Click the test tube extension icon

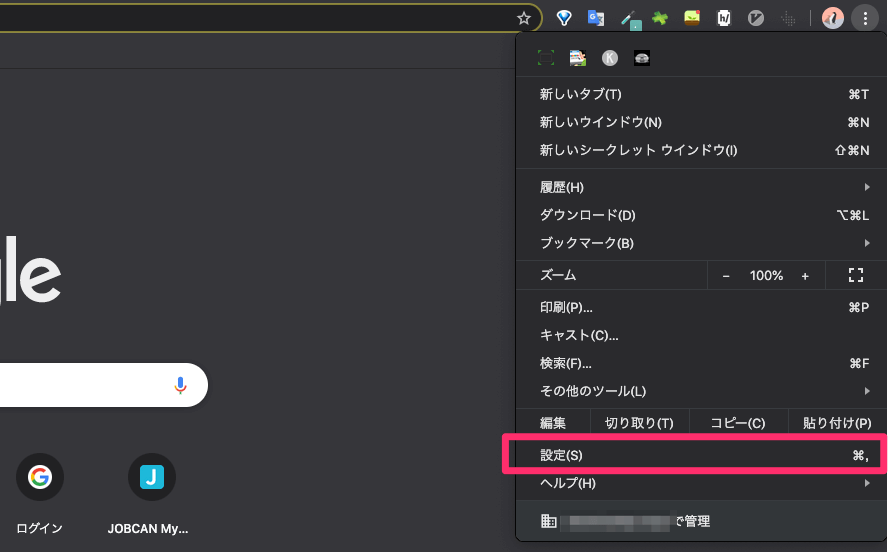pyautogui.click(x=630, y=19)
